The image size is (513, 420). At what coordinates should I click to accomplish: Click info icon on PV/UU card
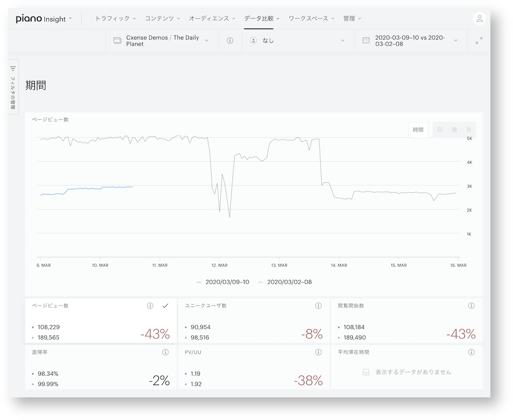pyautogui.click(x=318, y=352)
